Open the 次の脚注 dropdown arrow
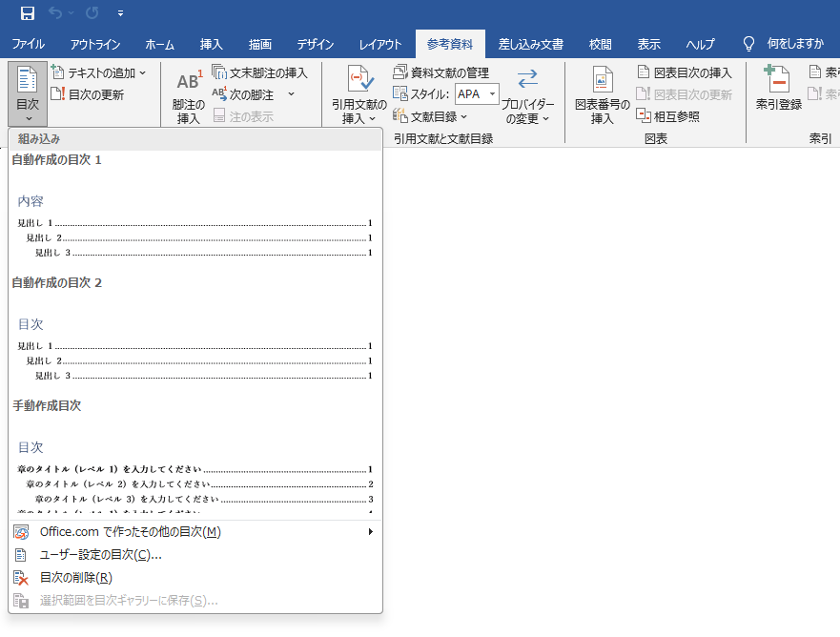The height and width of the screenshot is (637, 840). click(291, 94)
